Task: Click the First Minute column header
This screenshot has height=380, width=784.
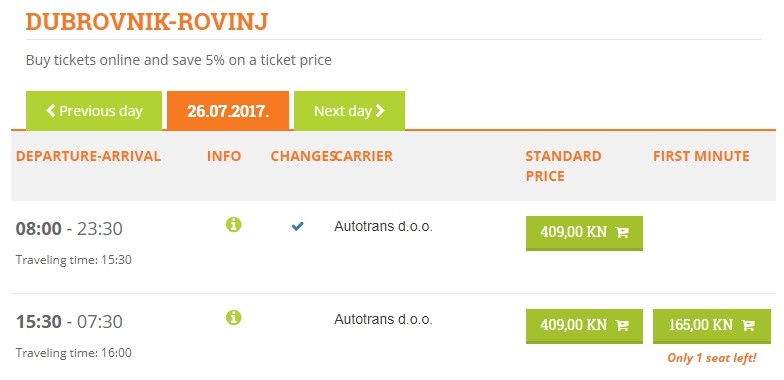Action: pos(701,156)
